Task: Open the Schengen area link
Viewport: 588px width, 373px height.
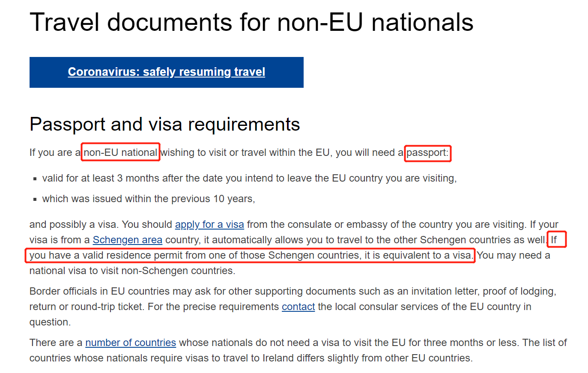Action: (127, 240)
